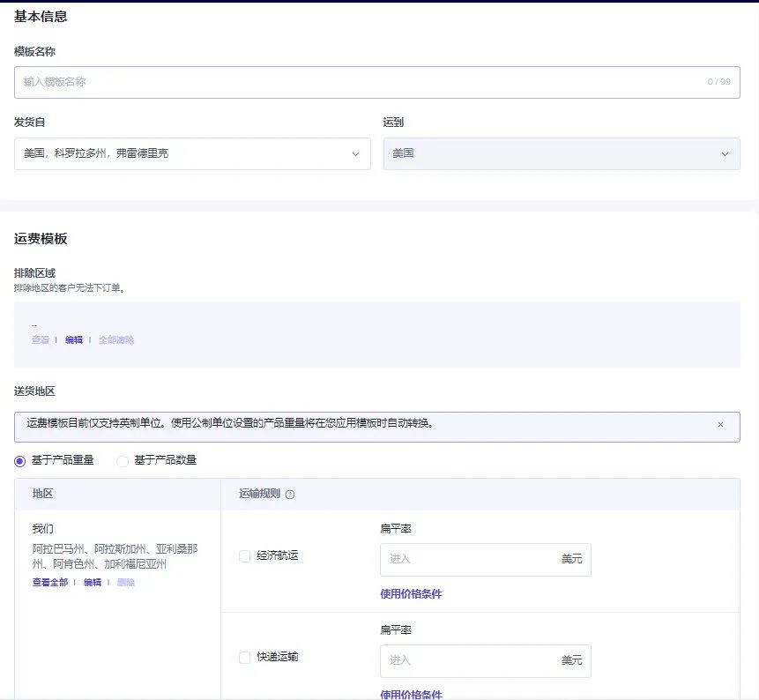
Task: Open the 发货自 origin dropdown
Action: [x=192, y=153]
